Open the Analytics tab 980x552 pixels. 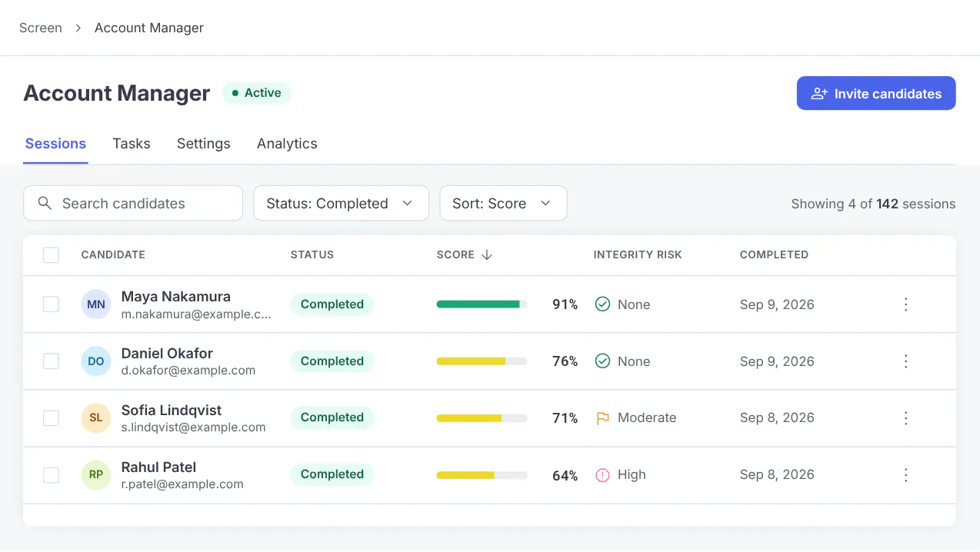(287, 144)
